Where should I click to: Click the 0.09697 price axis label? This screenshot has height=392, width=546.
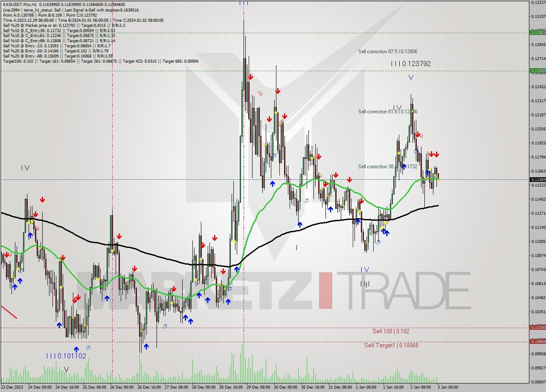tap(539, 382)
